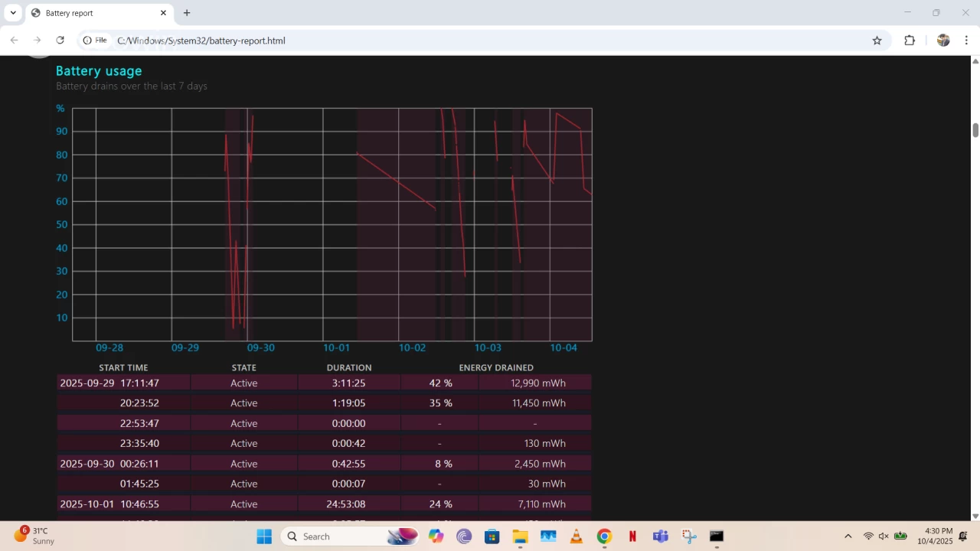The width and height of the screenshot is (980, 551).
Task: Open the Chrome extensions puzzle icon
Action: [x=910, y=41]
